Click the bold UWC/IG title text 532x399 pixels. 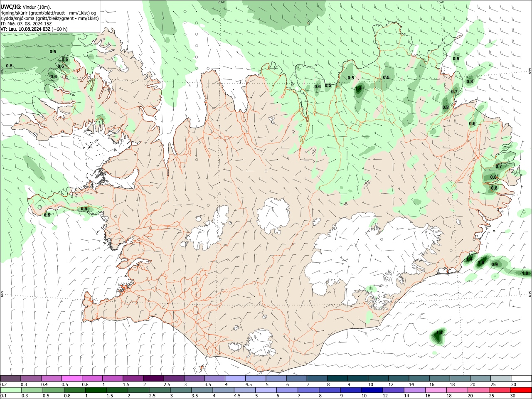[10, 7]
